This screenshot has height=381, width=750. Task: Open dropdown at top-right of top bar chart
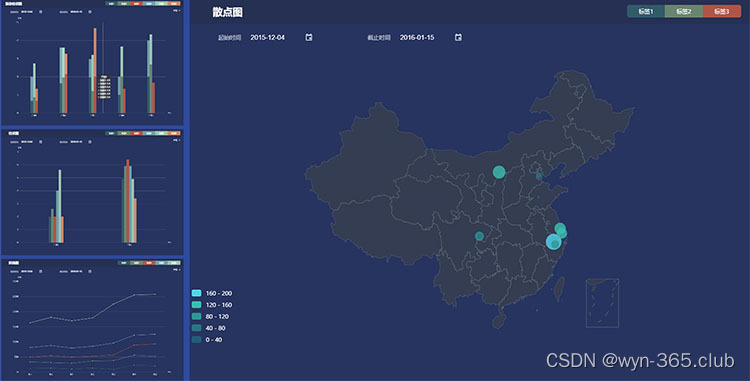click(176, 11)
